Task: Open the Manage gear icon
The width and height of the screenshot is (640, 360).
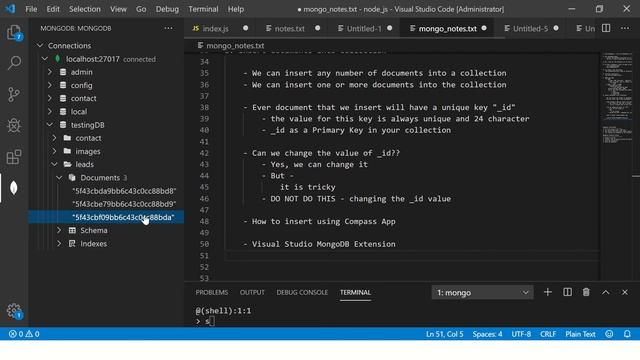Action: click(14, 311)
